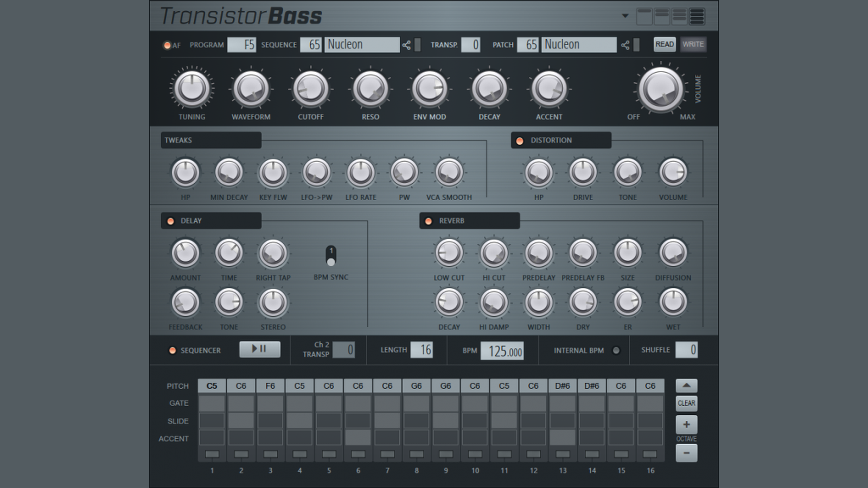Click the CLEAR button in the sequencer
The height and width of the screenshot is (488, 868).
[x=686, y=403]
